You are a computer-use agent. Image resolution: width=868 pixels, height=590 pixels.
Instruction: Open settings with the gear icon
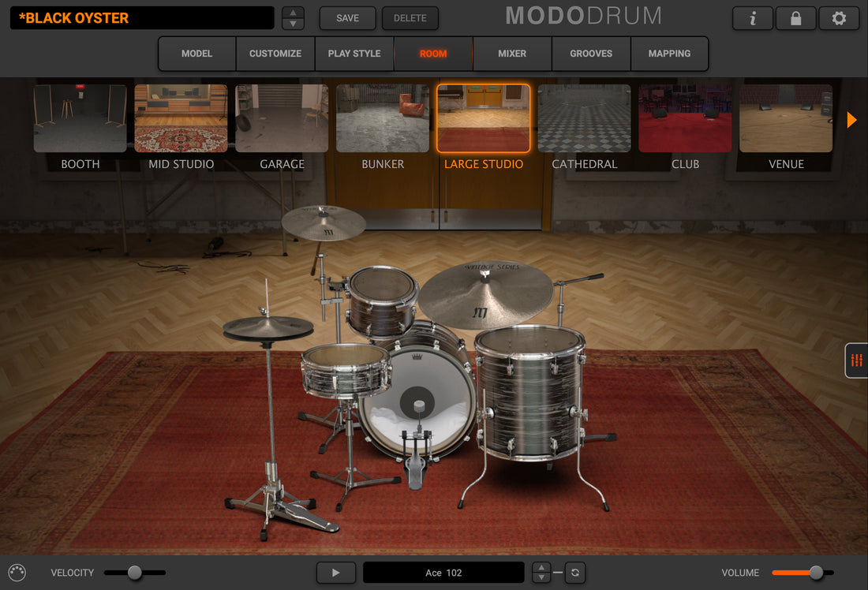coord(839,18)
